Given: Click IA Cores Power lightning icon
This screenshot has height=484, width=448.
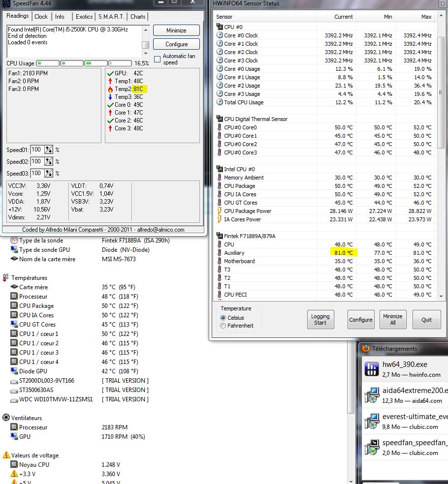Looking at the screenshot, I should [220, 219].
